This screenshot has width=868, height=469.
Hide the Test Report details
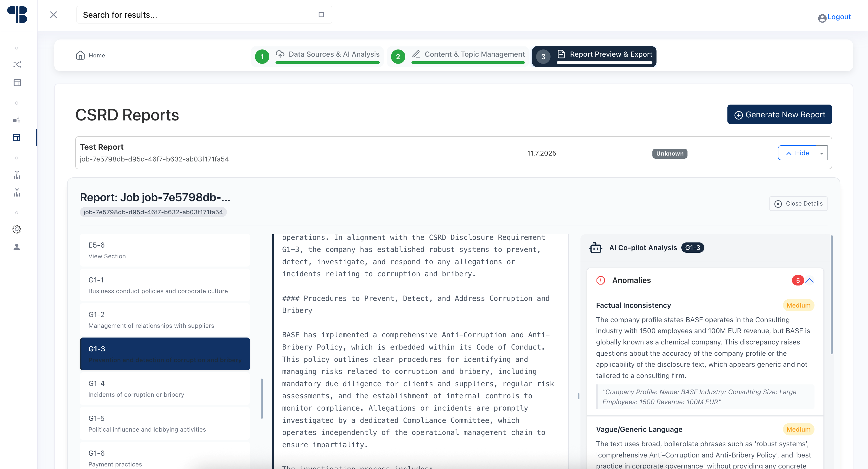(797, 153)
